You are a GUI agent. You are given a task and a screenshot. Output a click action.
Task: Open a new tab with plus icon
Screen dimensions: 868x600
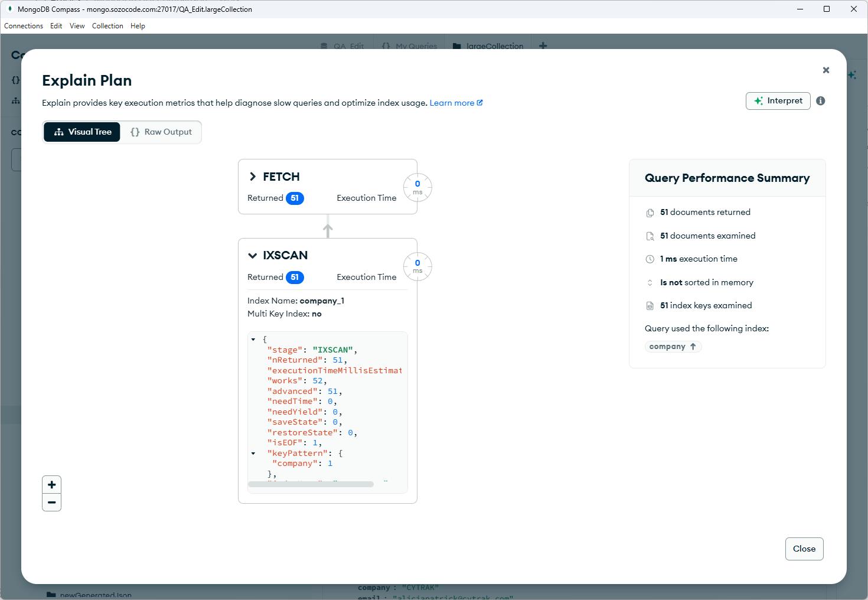(543, 45)
